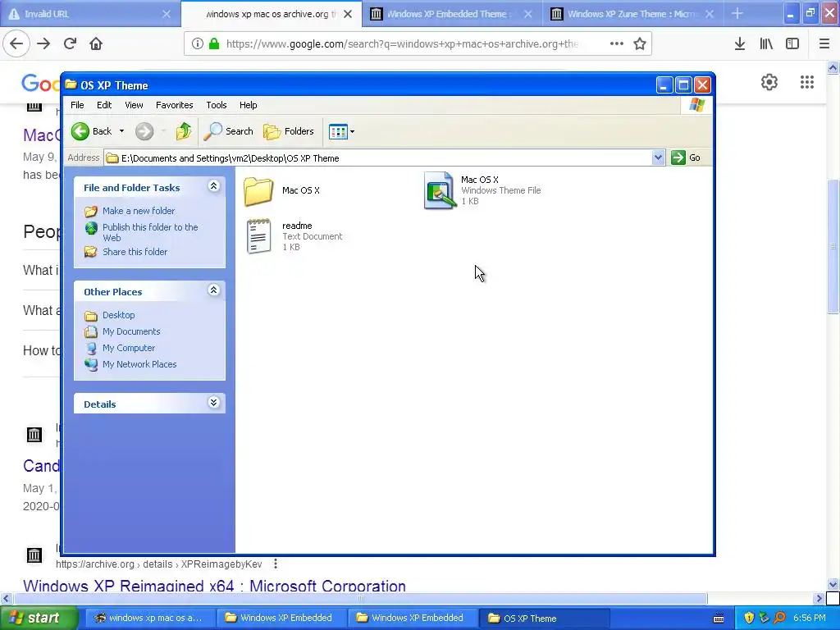Click the security shield tray icon
Image resolution: width=840 pixels, height=630 pixels.
click(x=749, y=618)
